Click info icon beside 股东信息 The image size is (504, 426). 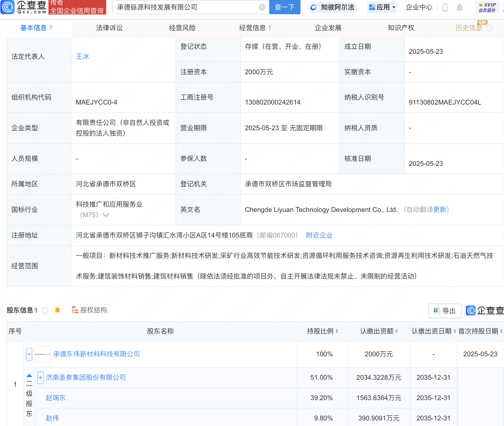pyautogui.click(x=45, y=311)
